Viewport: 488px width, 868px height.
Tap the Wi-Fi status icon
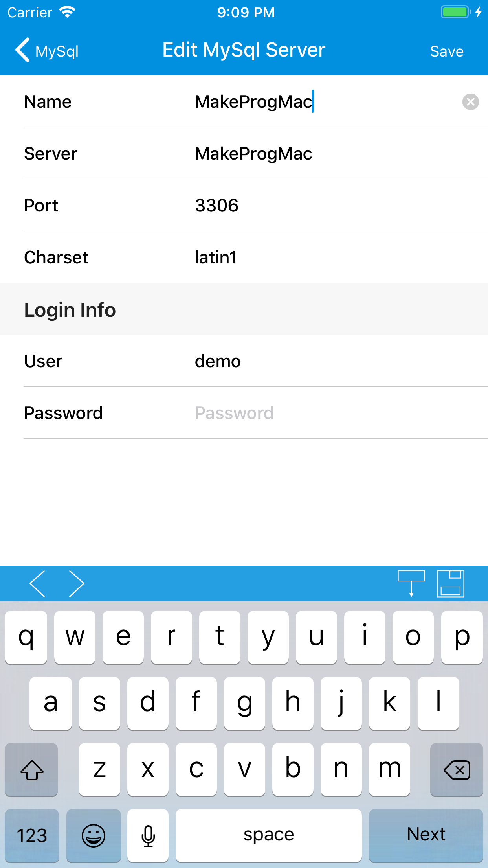[x=68, y=12]
